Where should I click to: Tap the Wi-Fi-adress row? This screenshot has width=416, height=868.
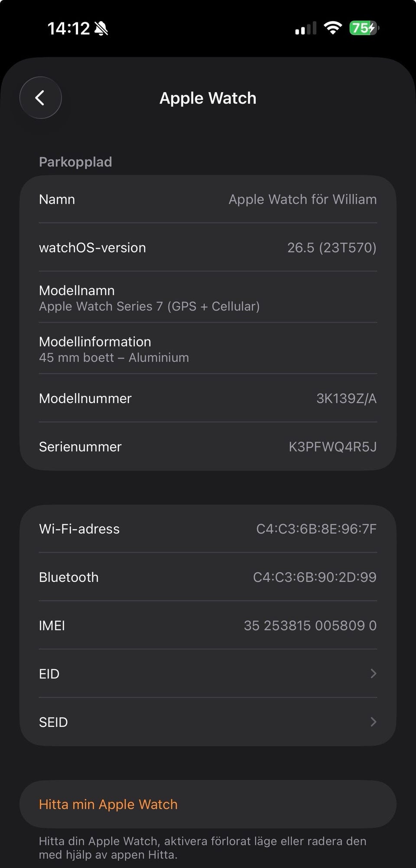click(208, 529)
